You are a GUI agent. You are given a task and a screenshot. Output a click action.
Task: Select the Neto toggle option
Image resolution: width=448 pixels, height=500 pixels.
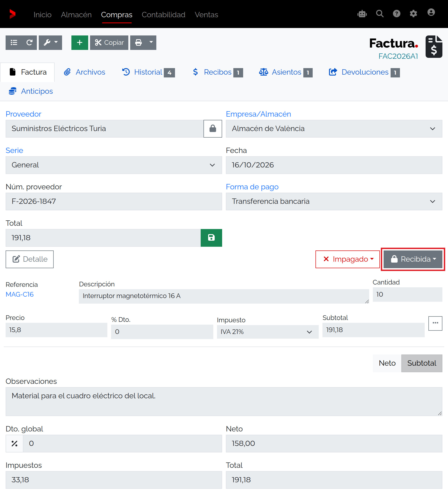[x=387, y=363]
